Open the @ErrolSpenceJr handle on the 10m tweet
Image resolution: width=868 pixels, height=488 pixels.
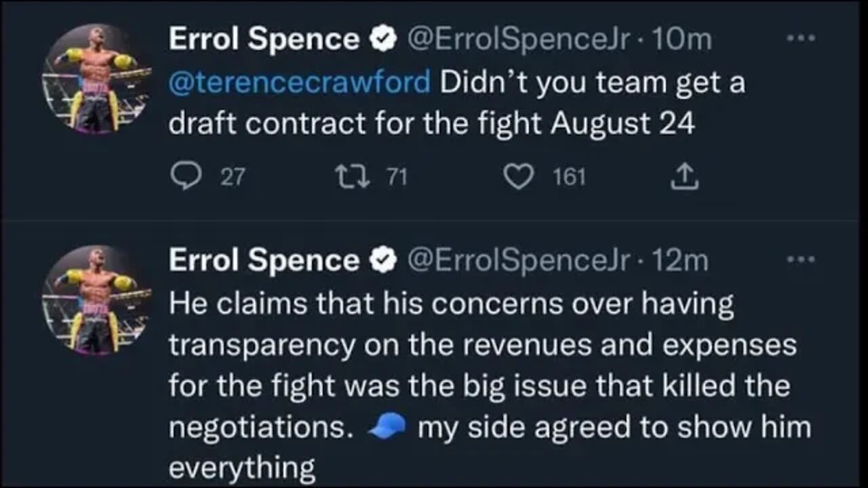tap(517, 40)
